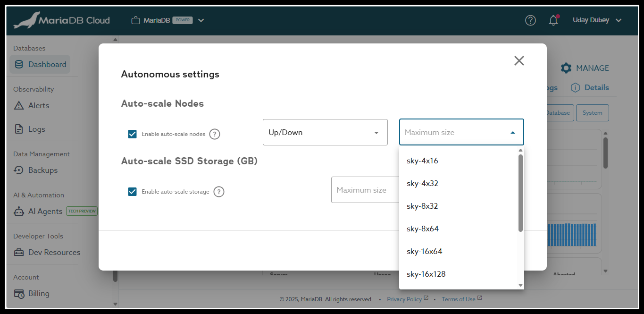Open Logs under Observability
The height and width of the screenshot is (314, 644).
(36, 129)
